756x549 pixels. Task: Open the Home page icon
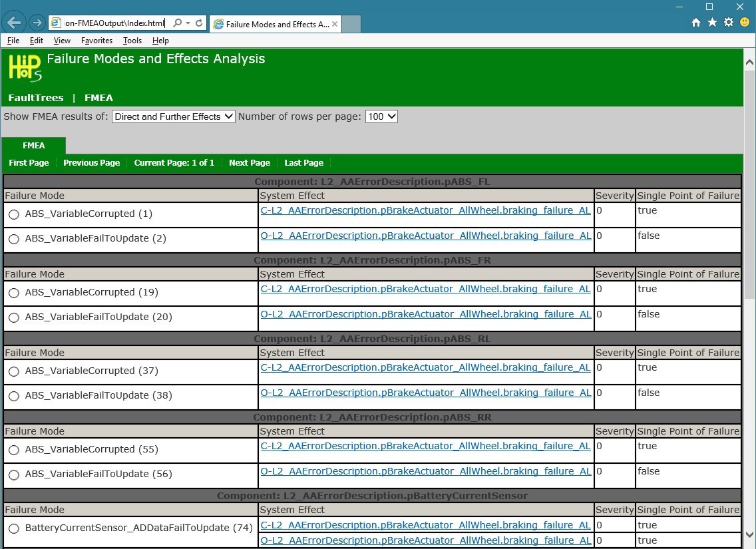pos(696,23)
